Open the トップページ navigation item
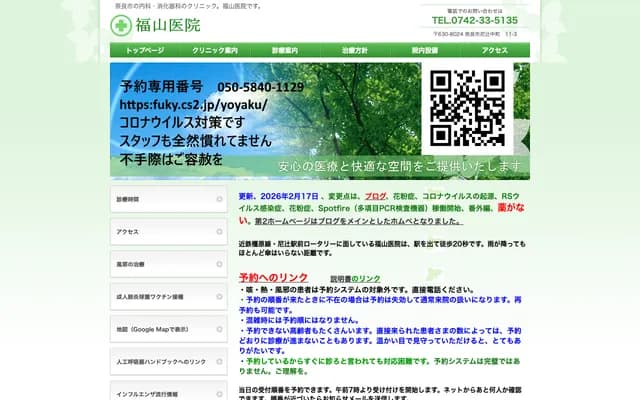This screenshot has height=400, width=640. click(145, 50)
